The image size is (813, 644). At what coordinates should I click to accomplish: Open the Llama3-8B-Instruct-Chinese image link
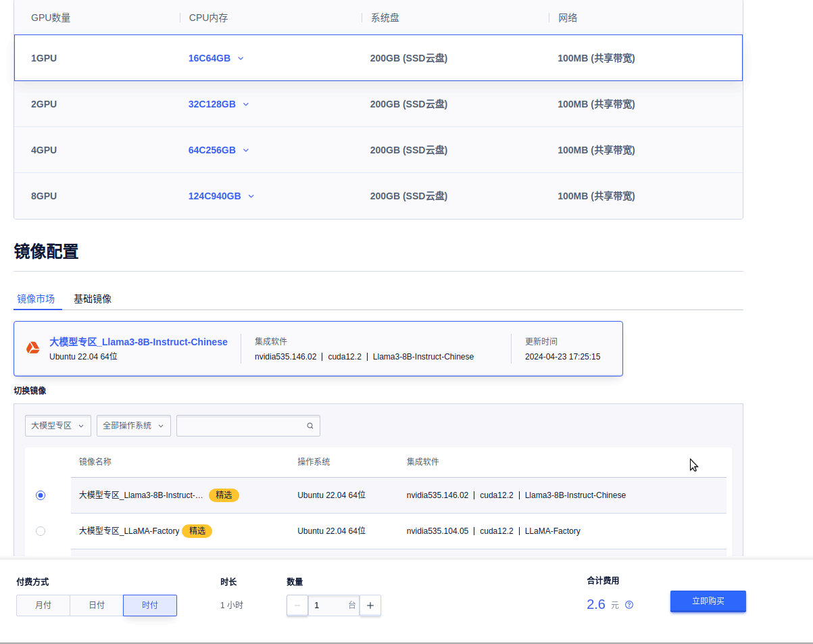[x=138, y=342]
